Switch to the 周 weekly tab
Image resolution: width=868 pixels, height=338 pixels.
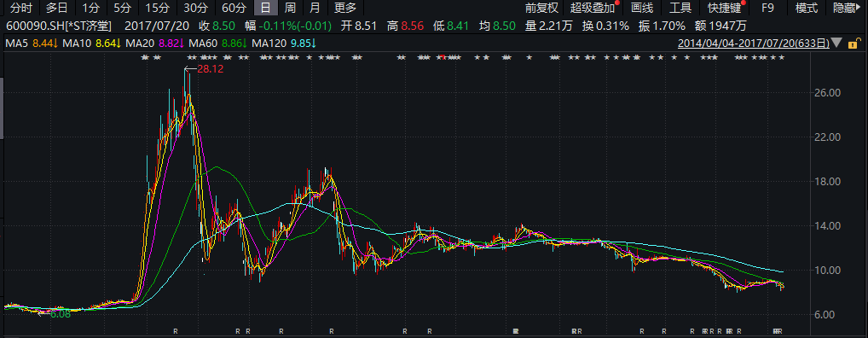pyautogui.click(x=290, y=8)
